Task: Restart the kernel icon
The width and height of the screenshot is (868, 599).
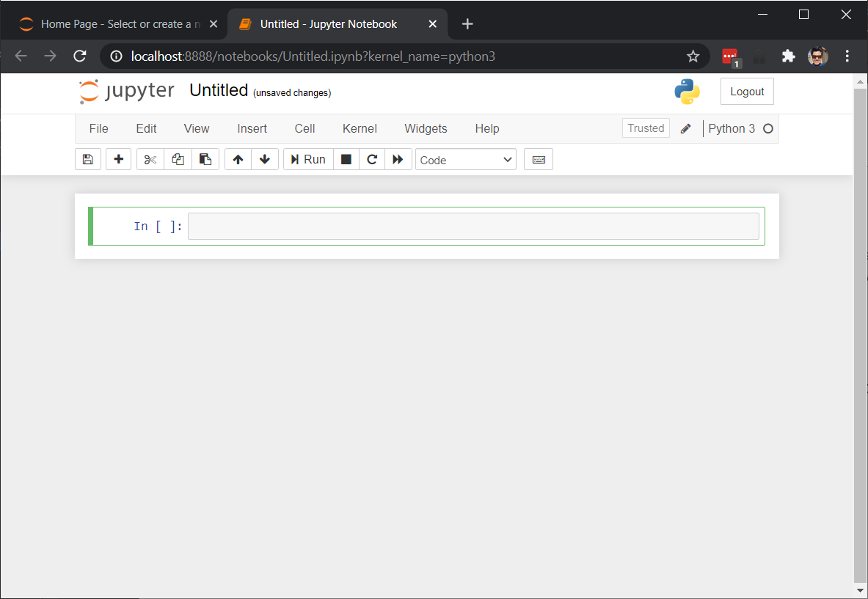Action: [x=372, y=159]
